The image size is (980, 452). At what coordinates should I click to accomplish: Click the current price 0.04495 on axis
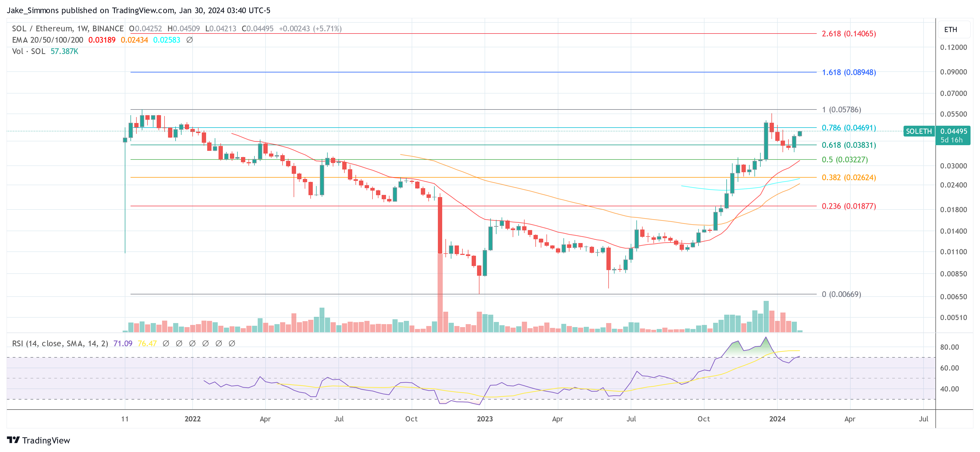click(x=953, y=131)
